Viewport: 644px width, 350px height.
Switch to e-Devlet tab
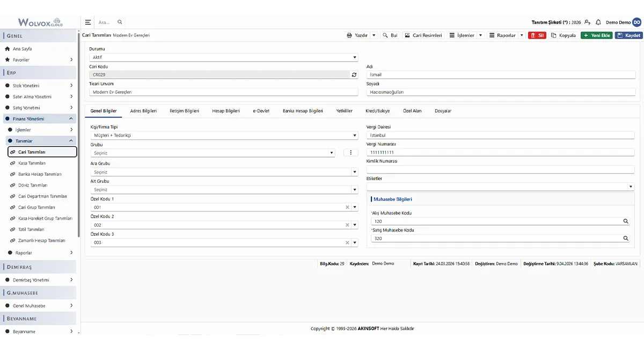[x=261, y=111]
